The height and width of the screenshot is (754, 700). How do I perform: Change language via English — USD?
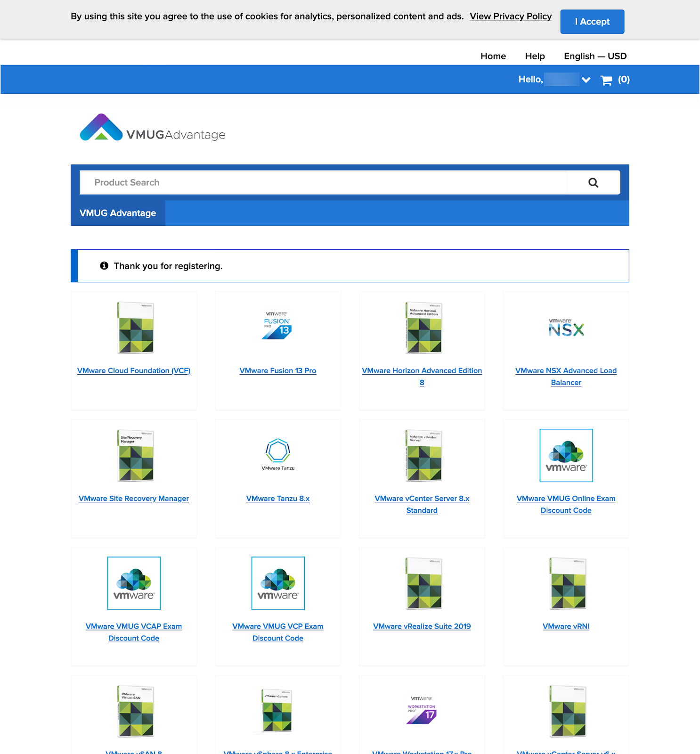595,56
